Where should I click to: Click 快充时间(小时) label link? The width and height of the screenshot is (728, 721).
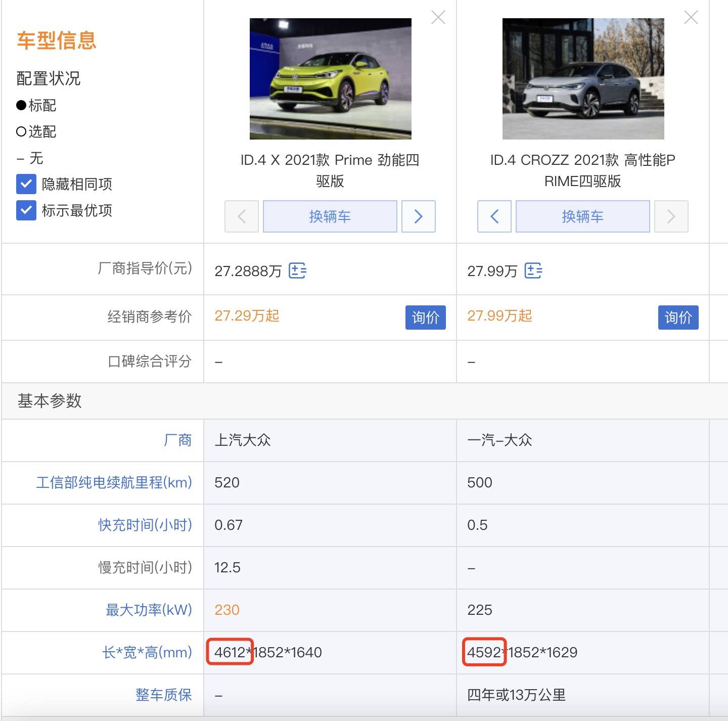coord(145,525)
